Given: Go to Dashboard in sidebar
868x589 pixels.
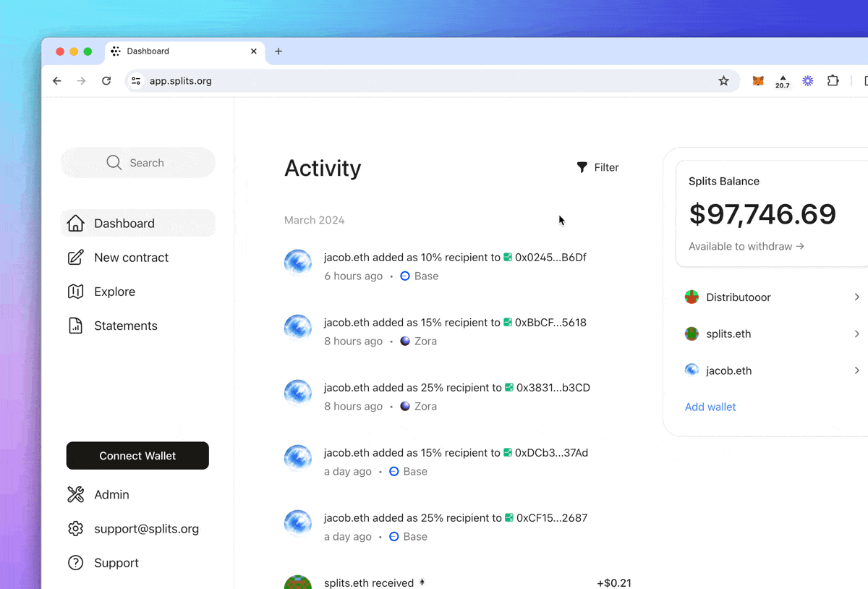Looking at the screenshot, I should point(138,223).
